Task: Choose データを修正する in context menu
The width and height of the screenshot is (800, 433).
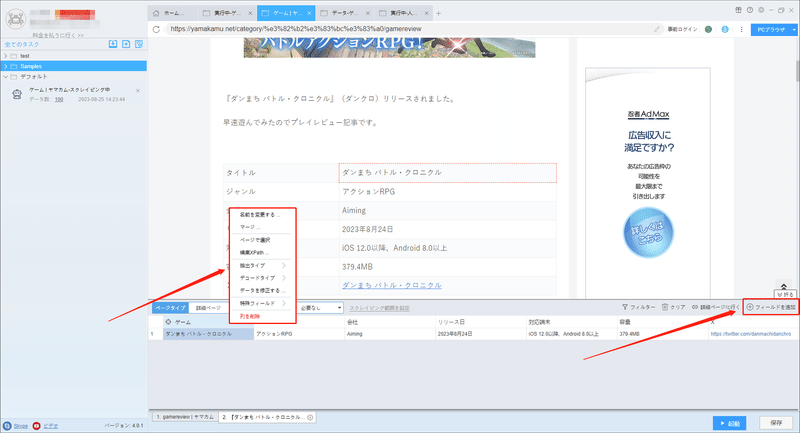Action: click(262, 291)
